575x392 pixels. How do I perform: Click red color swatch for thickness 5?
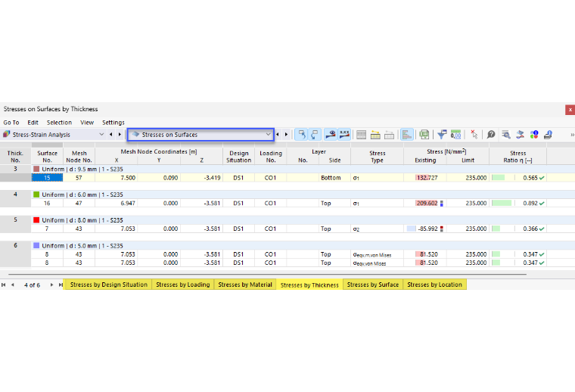(x=36, y=220)
